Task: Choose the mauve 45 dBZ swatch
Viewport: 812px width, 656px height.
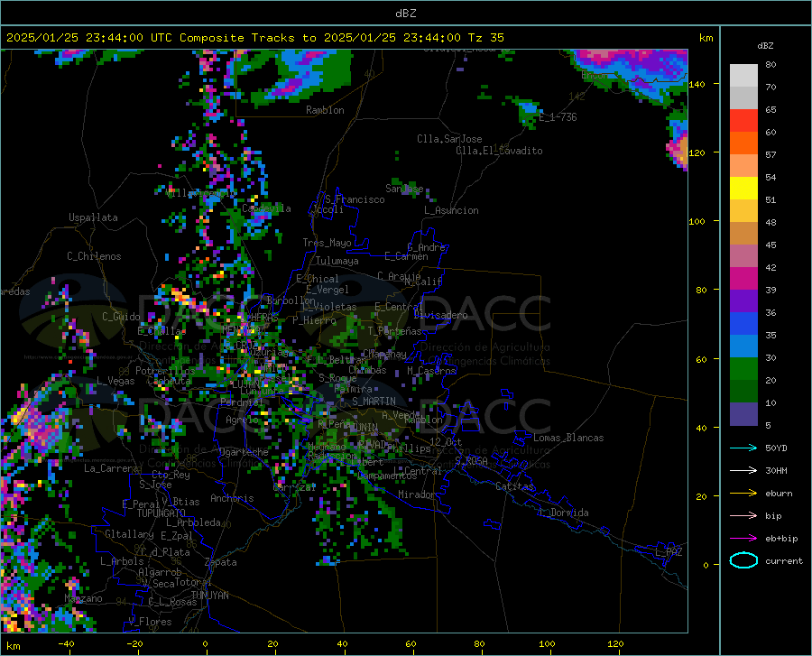Action: click(743, 255)
